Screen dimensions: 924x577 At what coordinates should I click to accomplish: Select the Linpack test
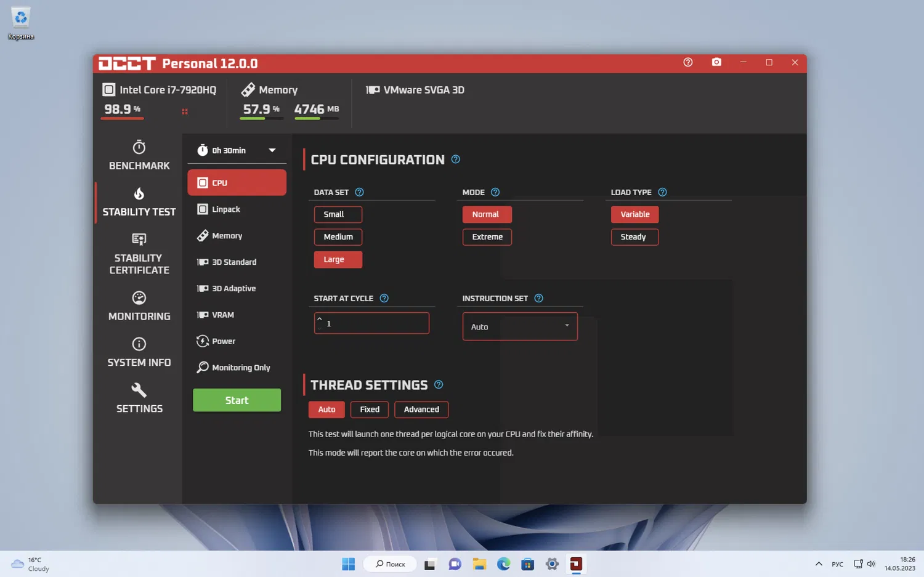[237, 209]
